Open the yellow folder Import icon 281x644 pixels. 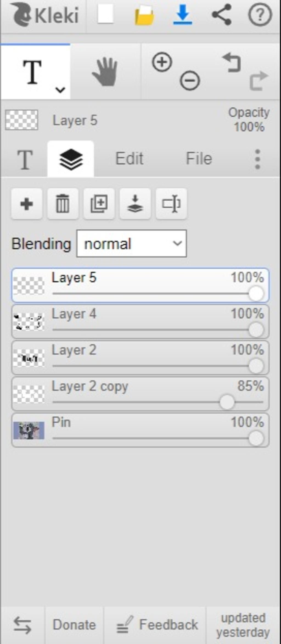pyautogui.click(x=144, y=15)
